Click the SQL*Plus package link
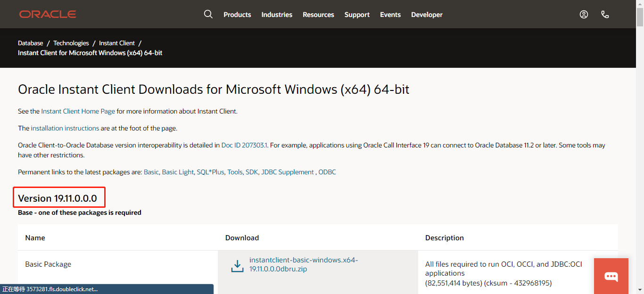Screen dimensions: 644x294 (211, 172)
